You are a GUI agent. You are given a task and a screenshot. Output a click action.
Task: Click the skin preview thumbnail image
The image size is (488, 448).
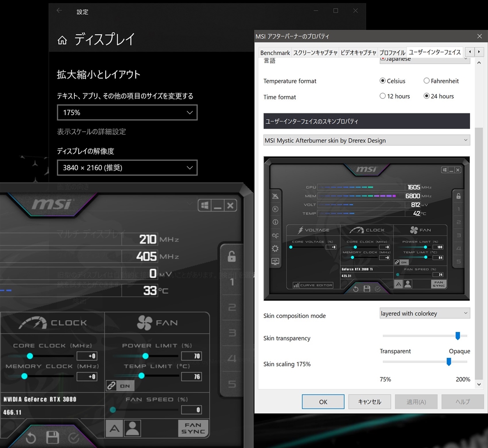[x=366, y=228]
